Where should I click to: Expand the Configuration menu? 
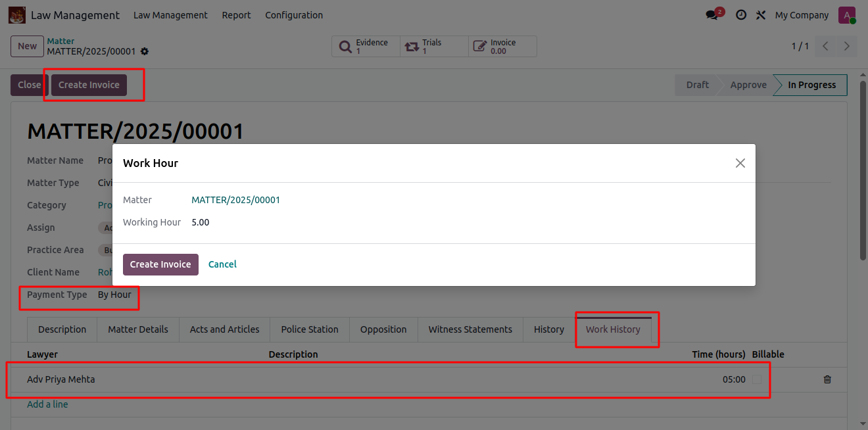(x=294, y=15)
